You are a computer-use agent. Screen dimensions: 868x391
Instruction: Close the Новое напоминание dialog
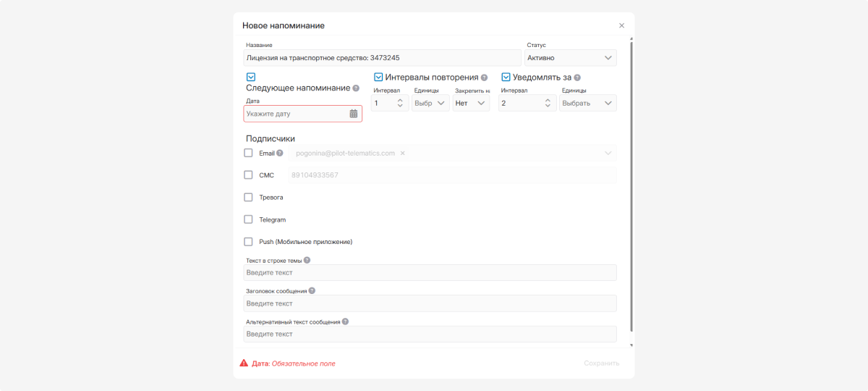tap(621, 25)
